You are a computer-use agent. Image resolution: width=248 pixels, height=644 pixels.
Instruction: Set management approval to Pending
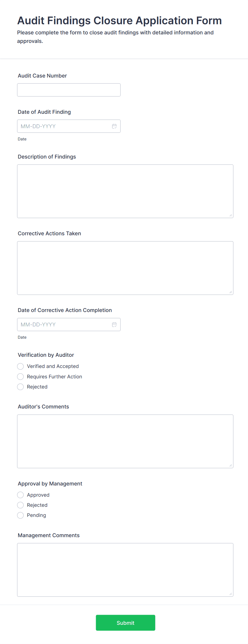pos(21,515)
